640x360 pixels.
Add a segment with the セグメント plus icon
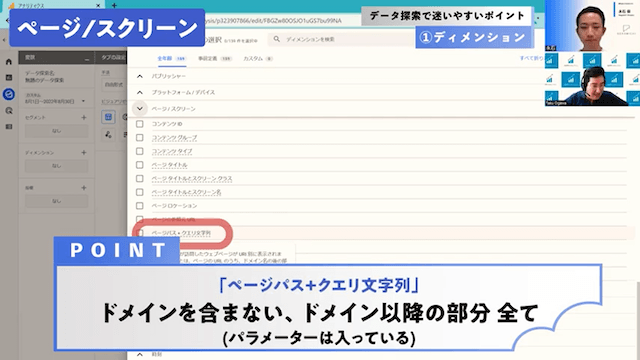84,118
